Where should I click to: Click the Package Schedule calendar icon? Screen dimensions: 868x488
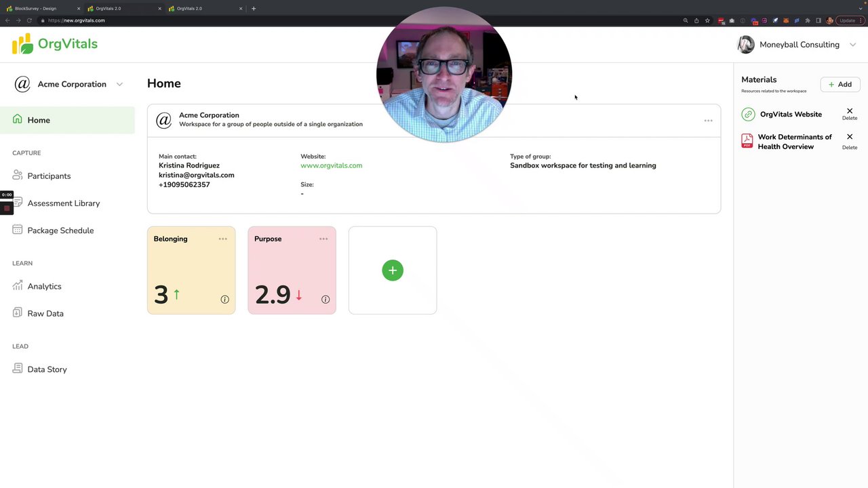pyautogui.click(x=18, y=229)
